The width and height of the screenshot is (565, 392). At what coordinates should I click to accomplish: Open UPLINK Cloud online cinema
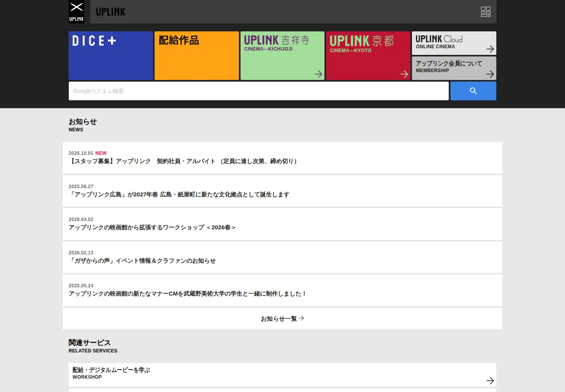click(x=454, y=43)
